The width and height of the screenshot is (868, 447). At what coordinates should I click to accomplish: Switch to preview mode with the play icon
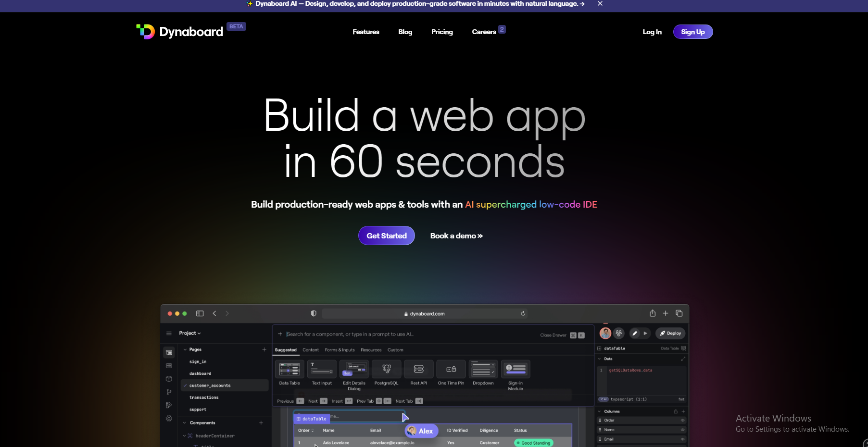(645, 333)
